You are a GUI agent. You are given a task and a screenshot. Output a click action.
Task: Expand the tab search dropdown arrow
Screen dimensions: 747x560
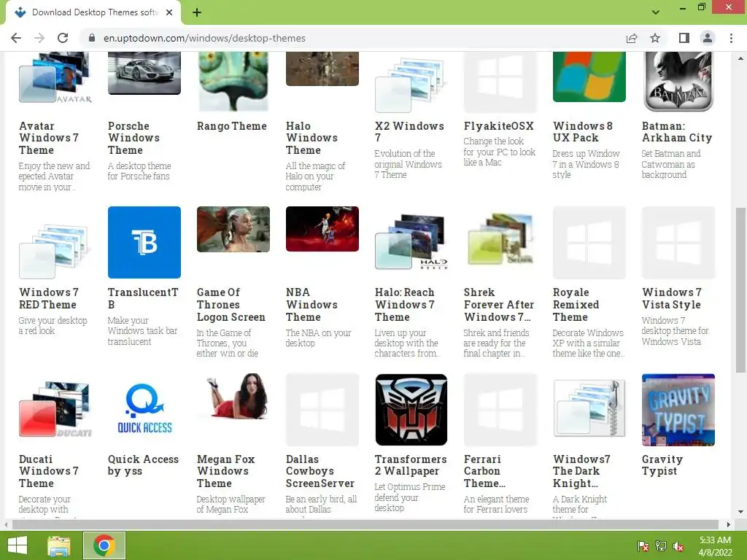(656, 12)
